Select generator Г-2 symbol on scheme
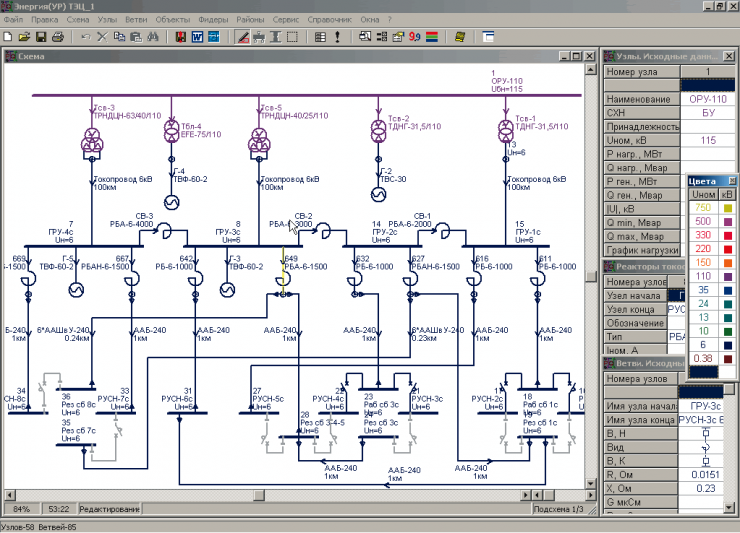 point(378,194)
